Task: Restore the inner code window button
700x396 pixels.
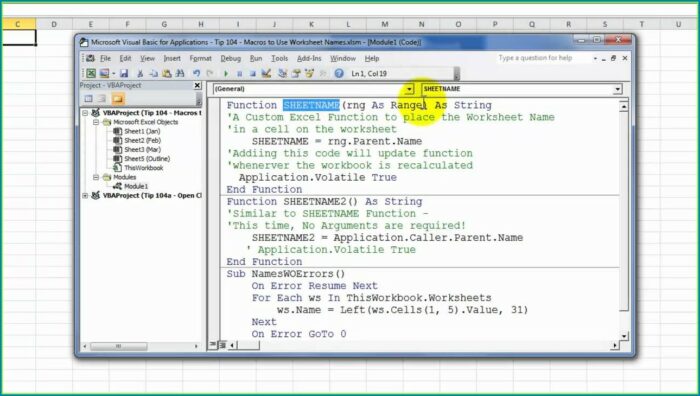Action: point(613,58)
